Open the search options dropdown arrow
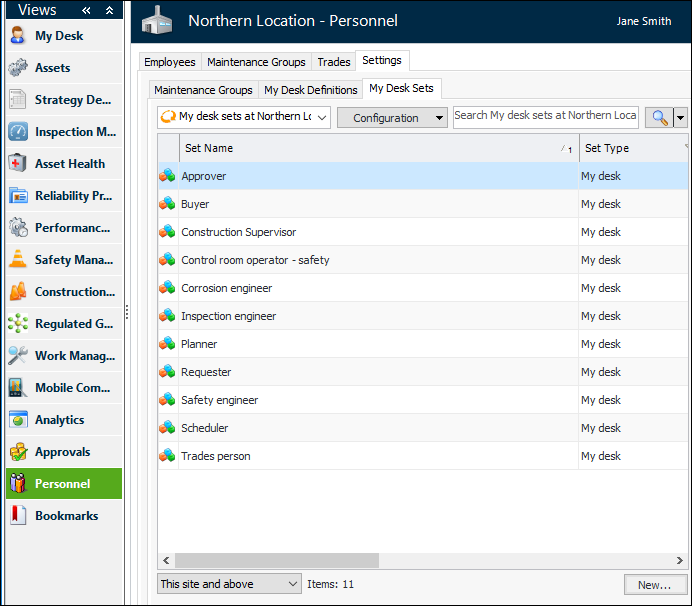 pyautogui.click(x=681, y=118)
